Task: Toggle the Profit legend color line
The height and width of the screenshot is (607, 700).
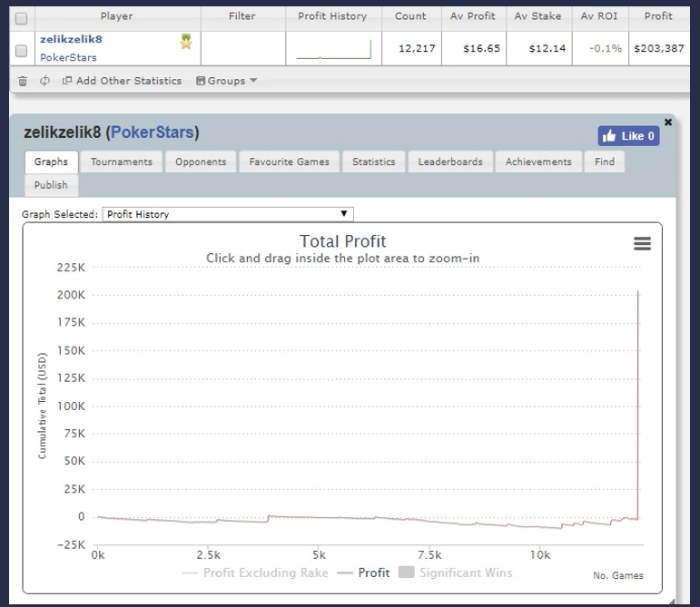Action: 345,573
